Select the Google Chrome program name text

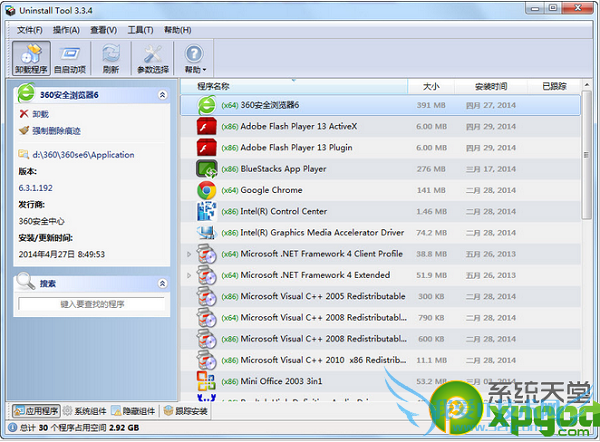271,190
